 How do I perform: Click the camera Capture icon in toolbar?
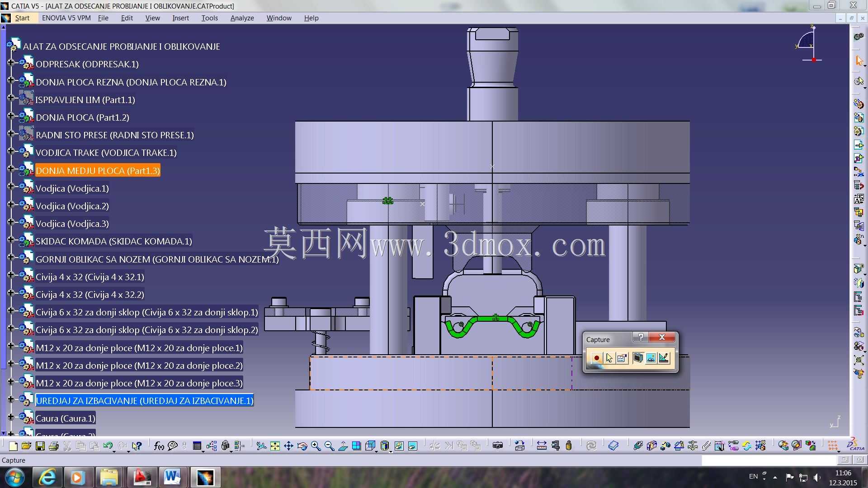pos(498,446)
